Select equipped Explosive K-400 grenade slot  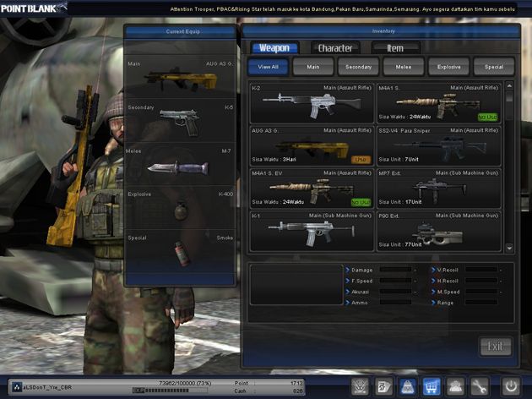tap(180, 207)
